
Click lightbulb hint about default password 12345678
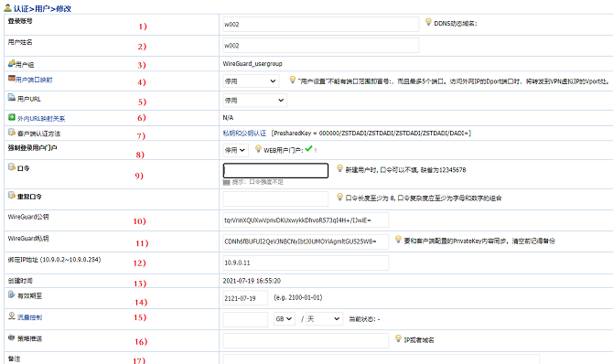[339, 168]
